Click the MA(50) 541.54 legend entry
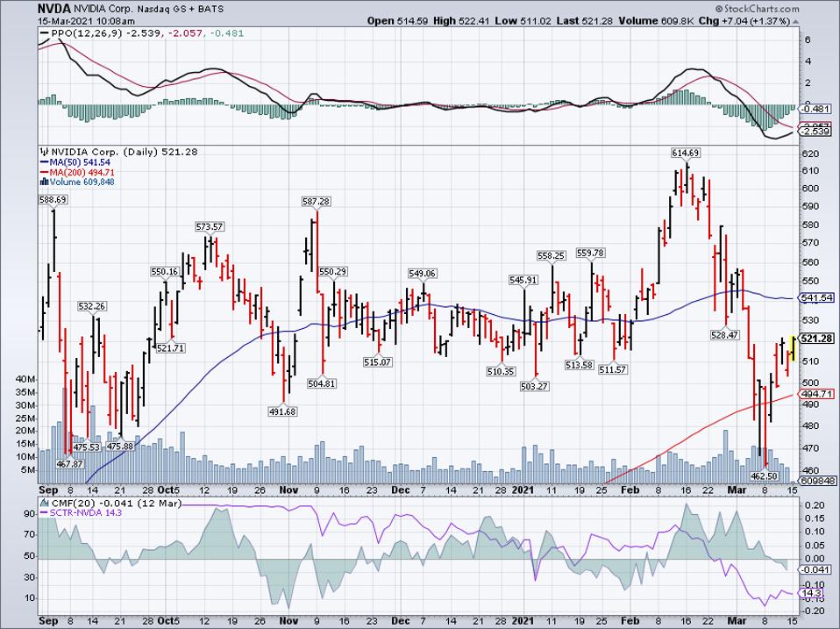 click(x=75, y=162)
